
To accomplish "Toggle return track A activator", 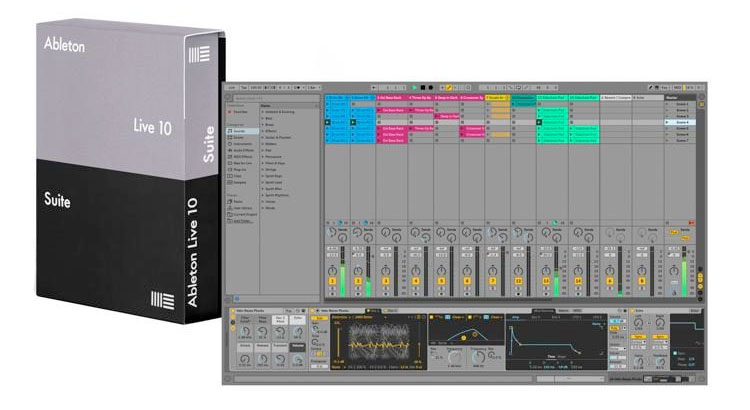I will pyautogui.click(x=610, y=281).
